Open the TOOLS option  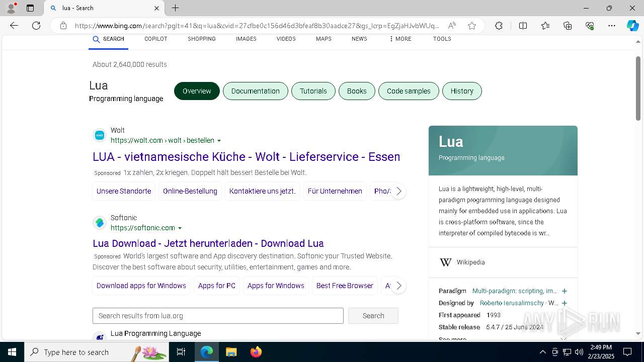pyautogui.click(x=442, y=39)
